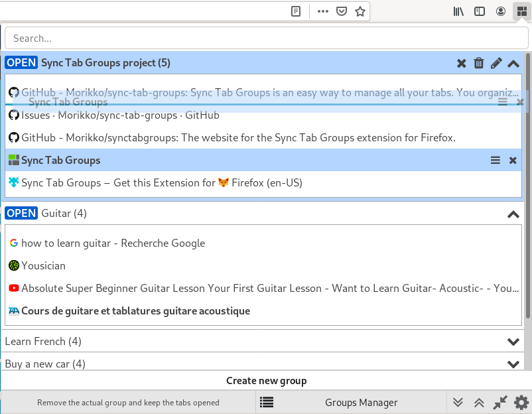532x414 pixels.
Task: Toggle the sidebar icon in Firefox toolbar
Action: (x=479, y=11)
